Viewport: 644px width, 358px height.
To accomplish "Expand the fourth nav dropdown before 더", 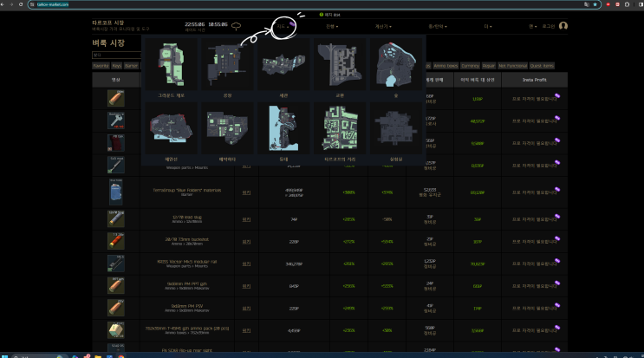I will coord(438,26).
